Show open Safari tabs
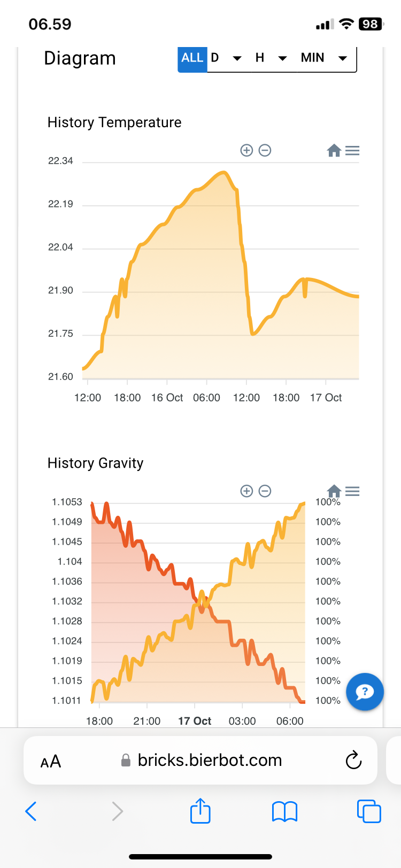 (368, 811)
